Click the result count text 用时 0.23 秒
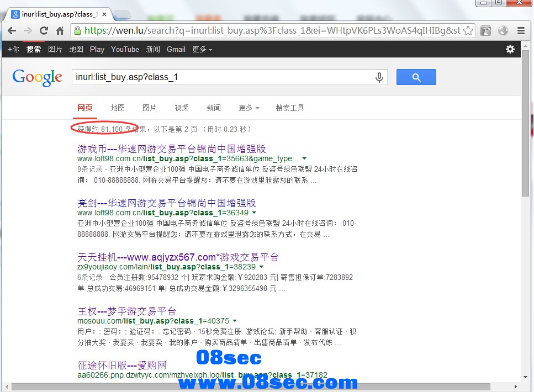Screen dimensions: 534x392 tap(227, 129)
